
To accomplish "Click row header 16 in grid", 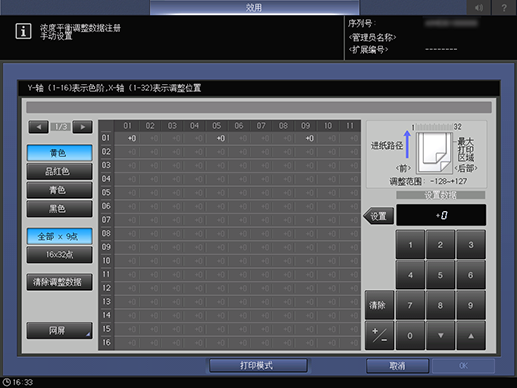I will point(106,342).
